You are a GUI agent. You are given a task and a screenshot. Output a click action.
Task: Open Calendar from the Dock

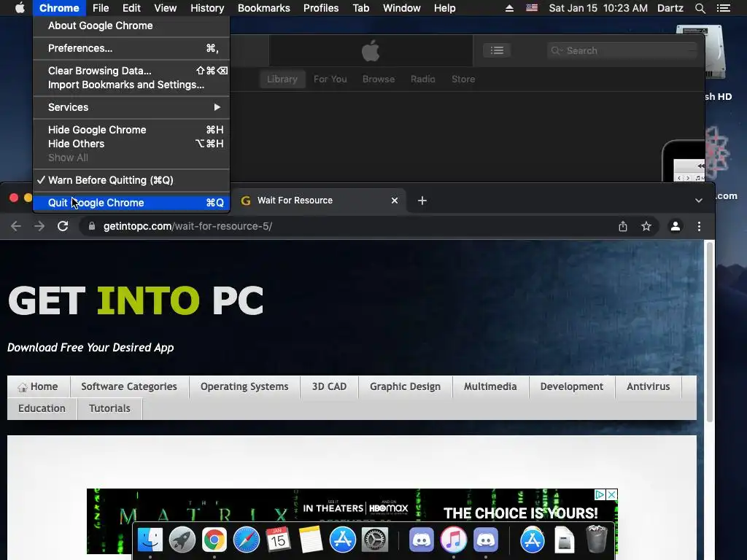(x=278, y=540)
